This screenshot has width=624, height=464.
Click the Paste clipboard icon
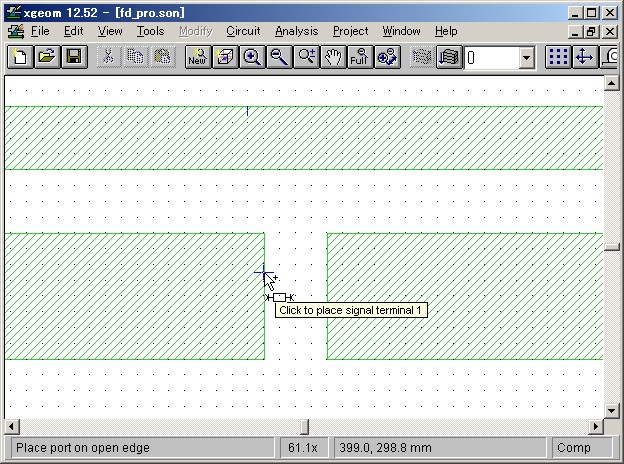tap(162, 57)
